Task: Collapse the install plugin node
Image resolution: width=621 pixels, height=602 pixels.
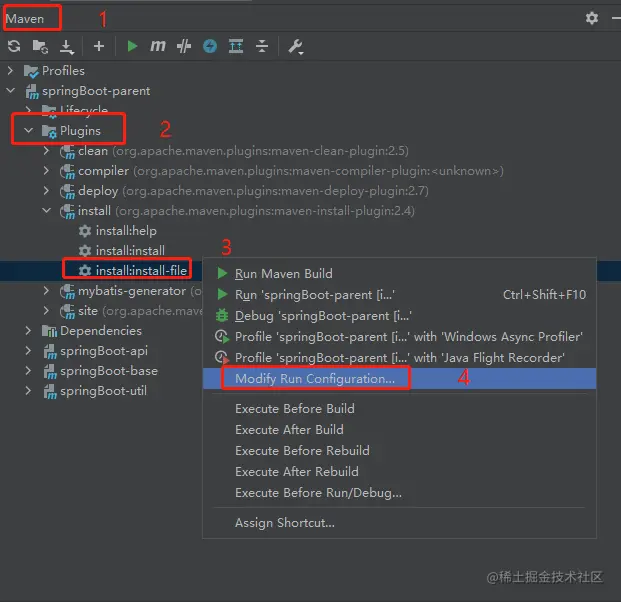Action: 47,211
